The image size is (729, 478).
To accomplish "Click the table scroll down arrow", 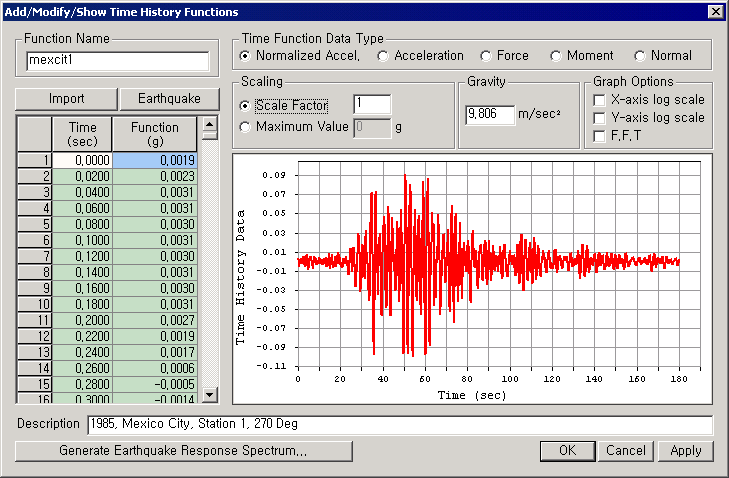I will click(210, 395).
